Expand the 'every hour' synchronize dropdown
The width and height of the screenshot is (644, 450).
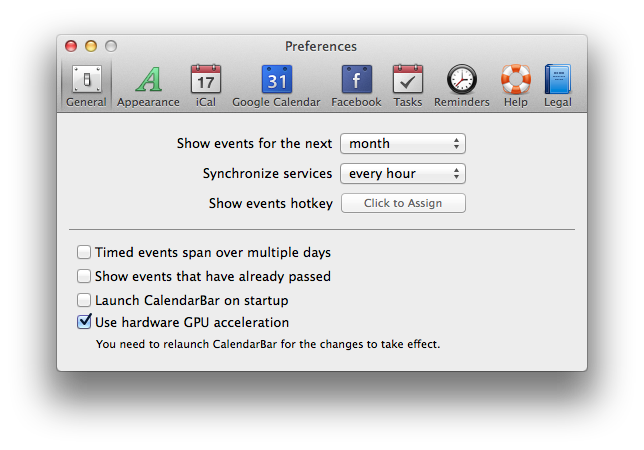point(403,174)
